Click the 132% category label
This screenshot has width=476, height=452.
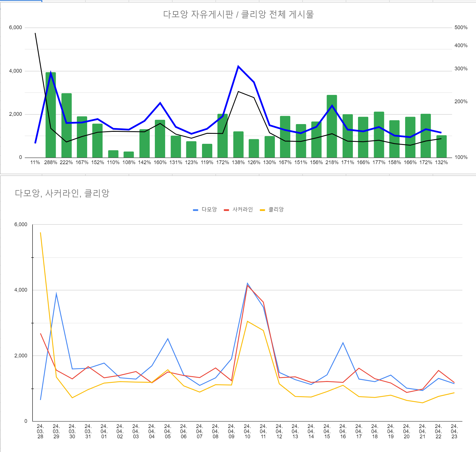(x=441, y=162)
